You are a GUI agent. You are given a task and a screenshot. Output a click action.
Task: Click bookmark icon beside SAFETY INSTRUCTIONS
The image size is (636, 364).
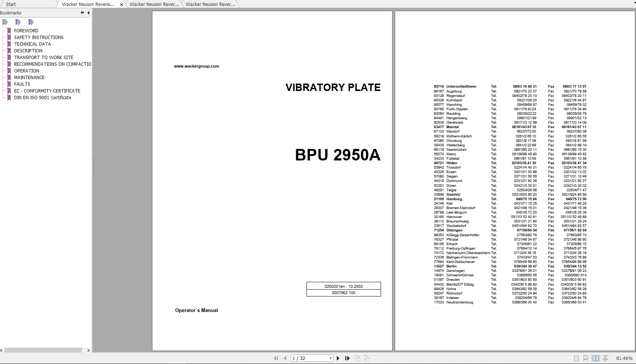9,38
